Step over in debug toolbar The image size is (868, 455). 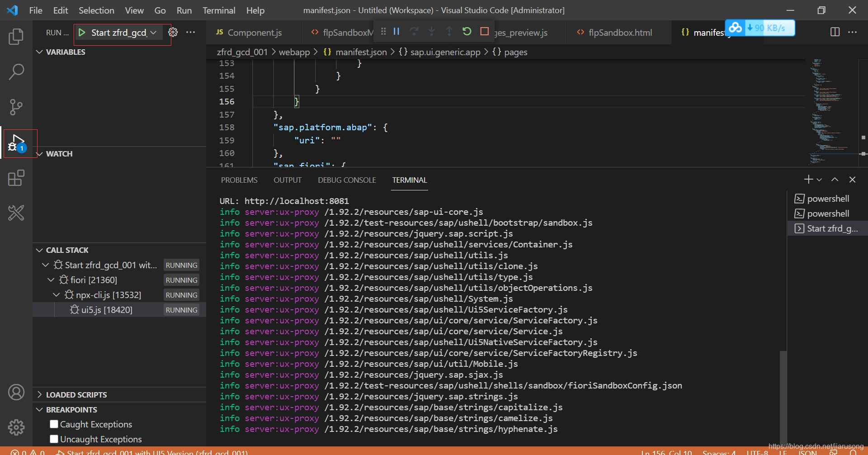pos(414,31)
